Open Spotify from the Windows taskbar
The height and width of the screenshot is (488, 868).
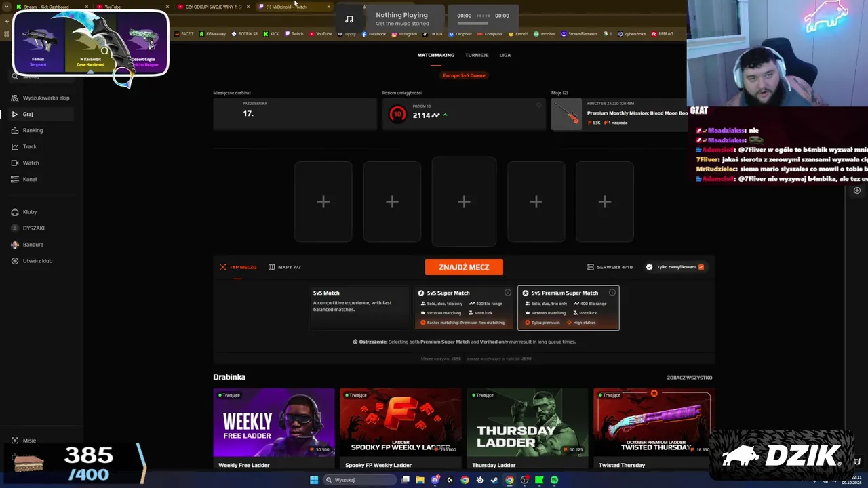point(554,480)
